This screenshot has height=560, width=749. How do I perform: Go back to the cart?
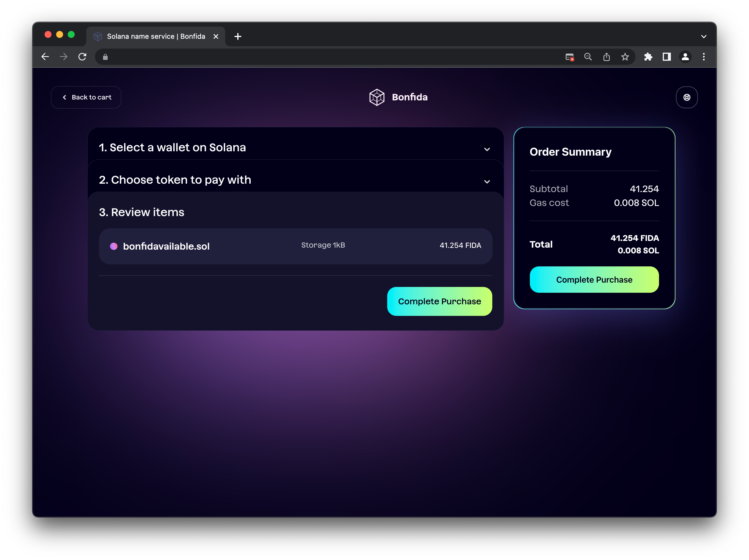pos(86,97)
